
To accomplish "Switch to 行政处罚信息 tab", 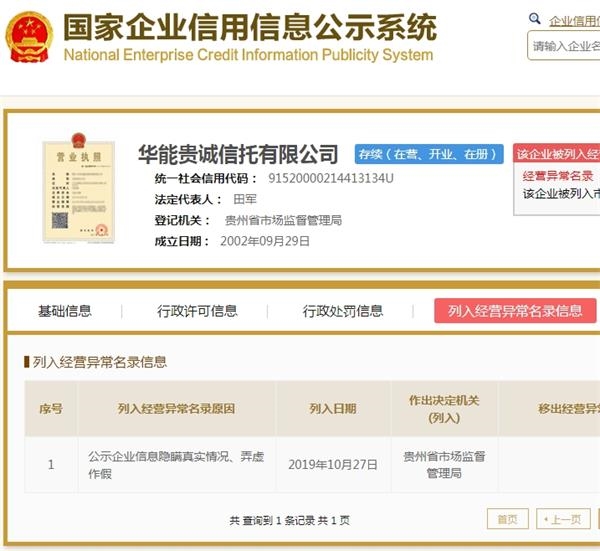I will pyautogui.click(x=342, y=311).
